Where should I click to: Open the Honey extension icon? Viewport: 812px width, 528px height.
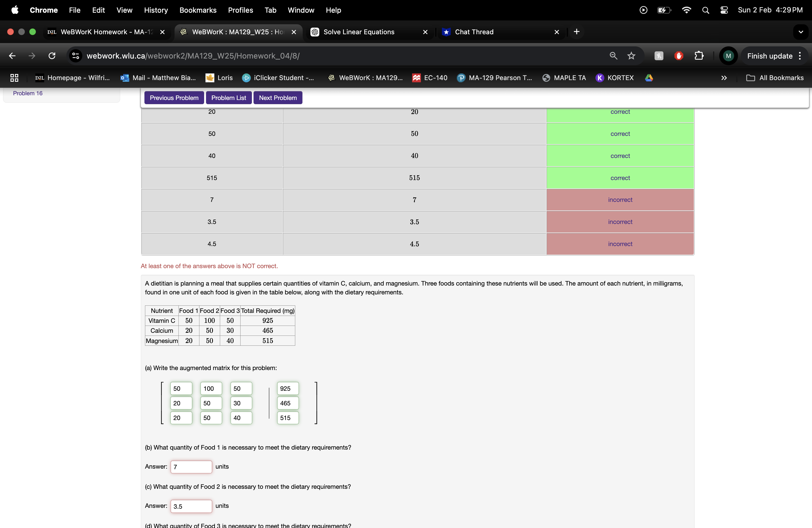click(x=658, y=56)
